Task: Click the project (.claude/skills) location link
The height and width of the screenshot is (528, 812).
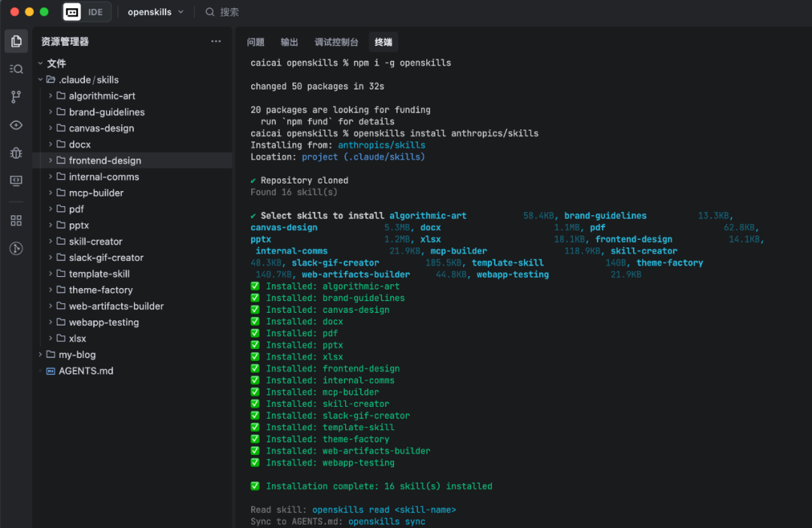Action: 363,157
